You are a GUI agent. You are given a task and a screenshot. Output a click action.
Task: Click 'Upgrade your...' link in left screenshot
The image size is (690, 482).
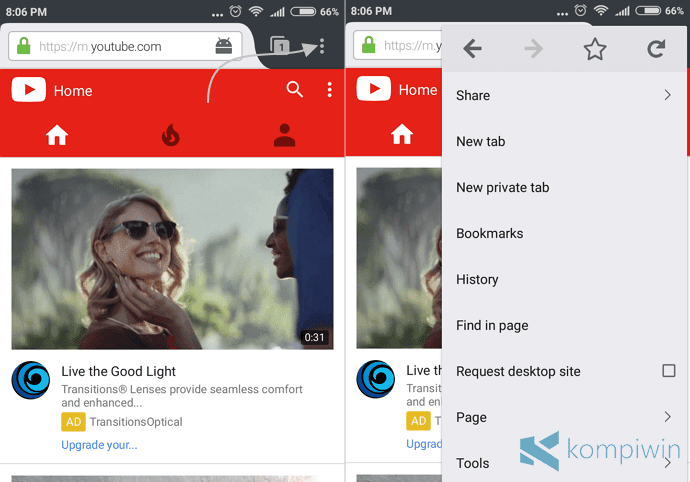(x=99, y=445)
